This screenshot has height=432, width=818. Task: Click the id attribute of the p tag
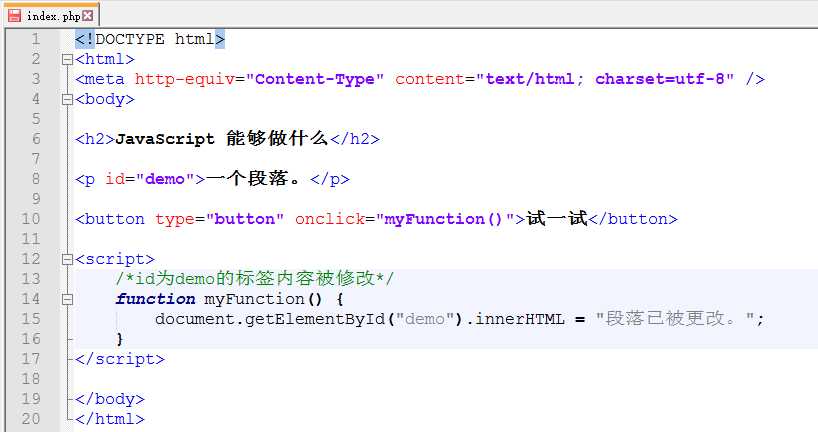[115, 179]
